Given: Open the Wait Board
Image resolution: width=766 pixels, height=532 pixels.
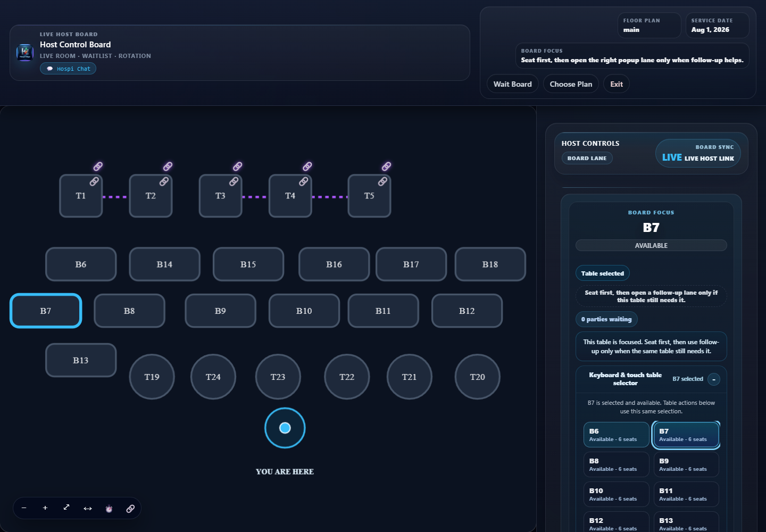Looking at the screenshot, I should [x=513, y=84].
